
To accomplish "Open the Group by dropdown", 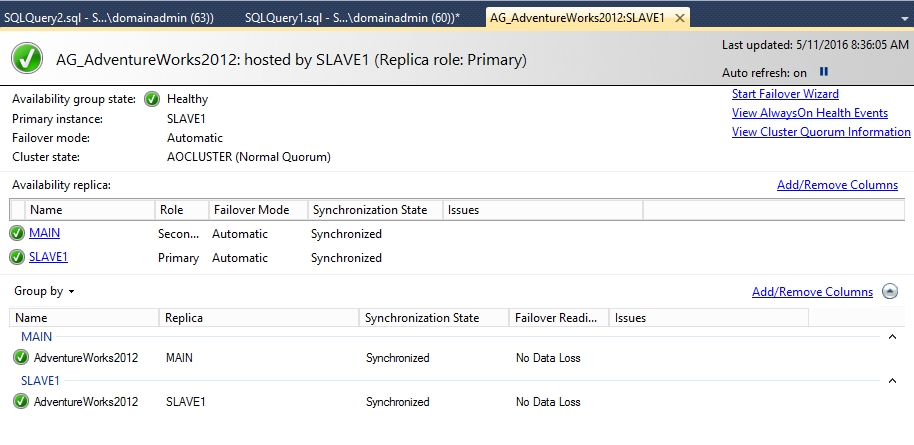I will point(44,291).
